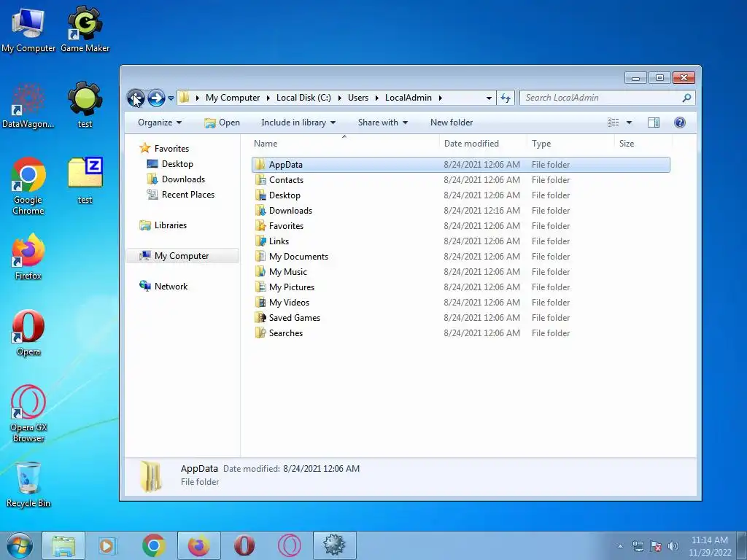The width and height of the screenshot is (747, 560).
Task: Select the Links folder
Action: click(279, 241)
